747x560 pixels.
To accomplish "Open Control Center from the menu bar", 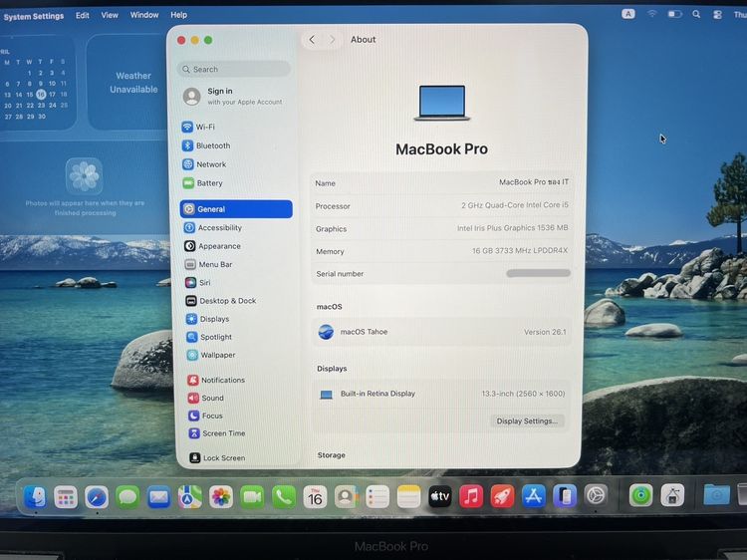I will click(717, 15).
